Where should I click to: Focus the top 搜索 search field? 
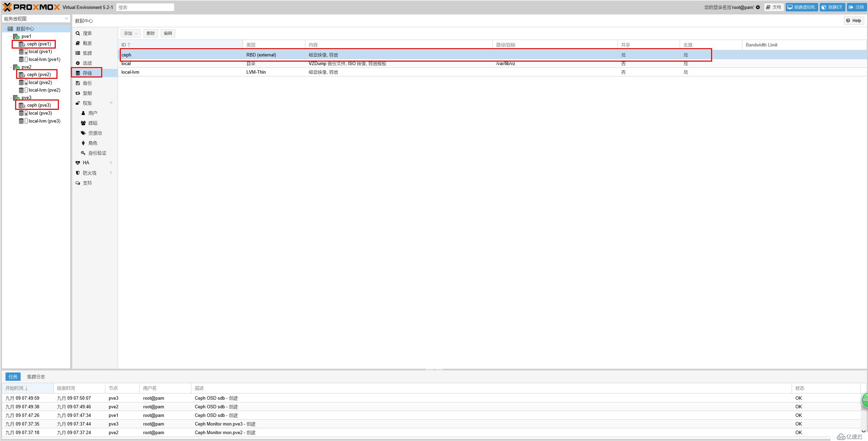coord(145,7)
